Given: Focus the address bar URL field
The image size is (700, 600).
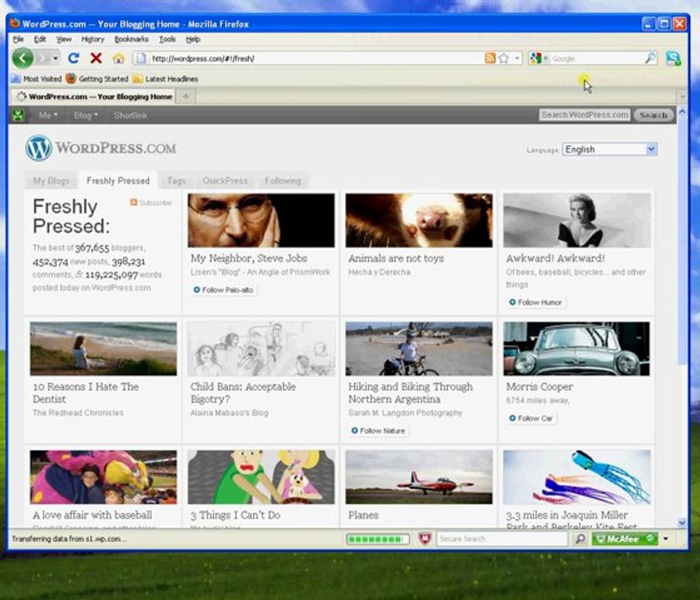Looking at the screenshot, I should click(x=315, y=58).
